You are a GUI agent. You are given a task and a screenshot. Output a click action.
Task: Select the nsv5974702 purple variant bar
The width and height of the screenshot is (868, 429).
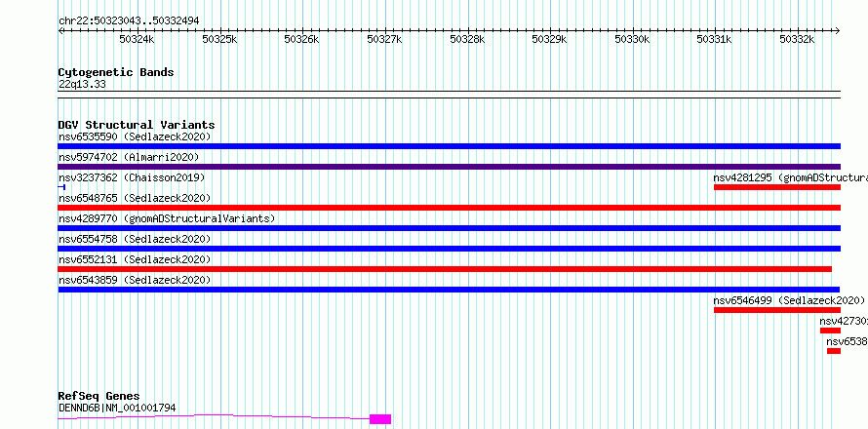[x=449, y=167]
